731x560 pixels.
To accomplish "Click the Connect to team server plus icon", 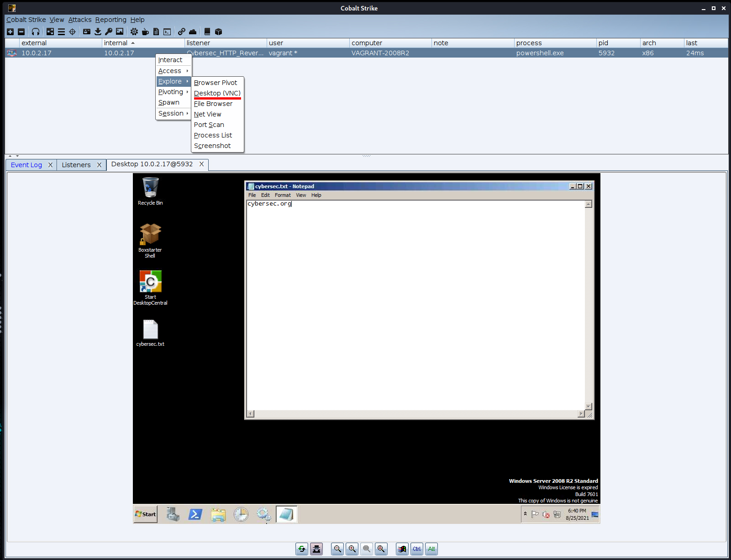I will (10, 32).
